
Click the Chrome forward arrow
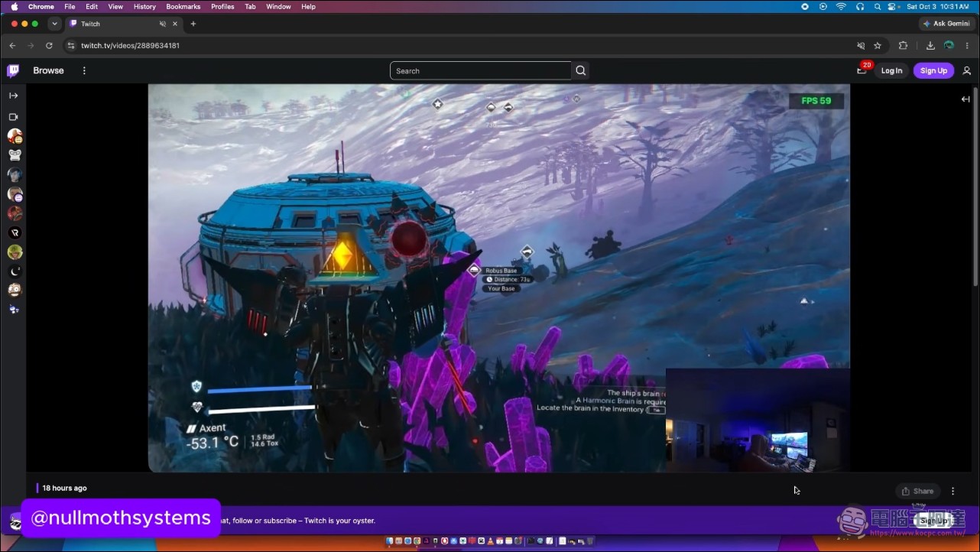click(x=31, y=46)
